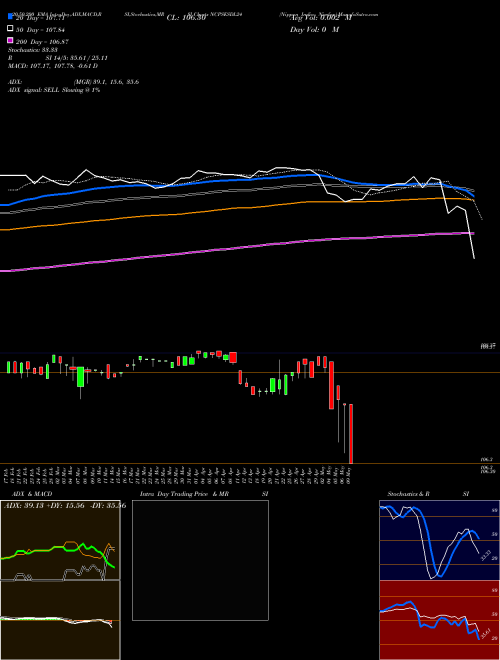The width and height of the screenshot is (500, 660).
Task: Select the 'MACD: 107.17, 107.78, -0.61 D' line
Action: click(x=53, y=66)
